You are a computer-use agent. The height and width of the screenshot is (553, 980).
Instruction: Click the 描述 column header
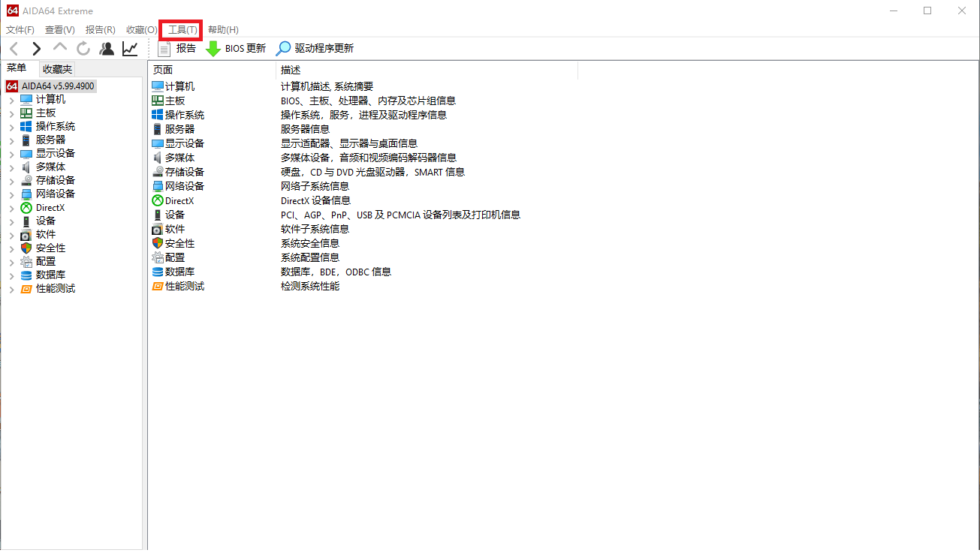291,70
